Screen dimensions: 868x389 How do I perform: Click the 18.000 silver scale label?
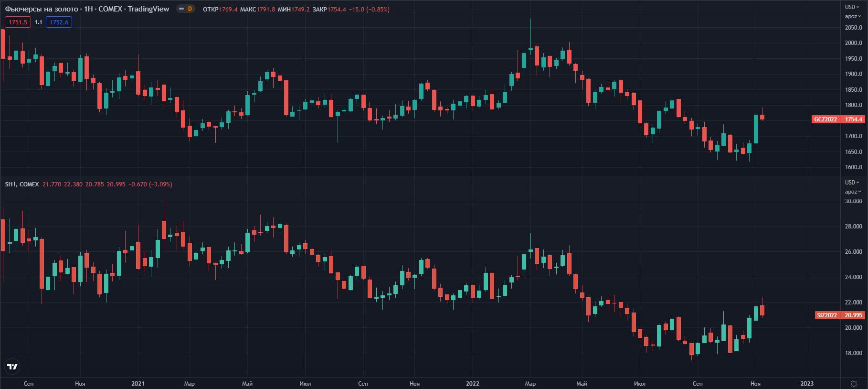click(854, 353)
